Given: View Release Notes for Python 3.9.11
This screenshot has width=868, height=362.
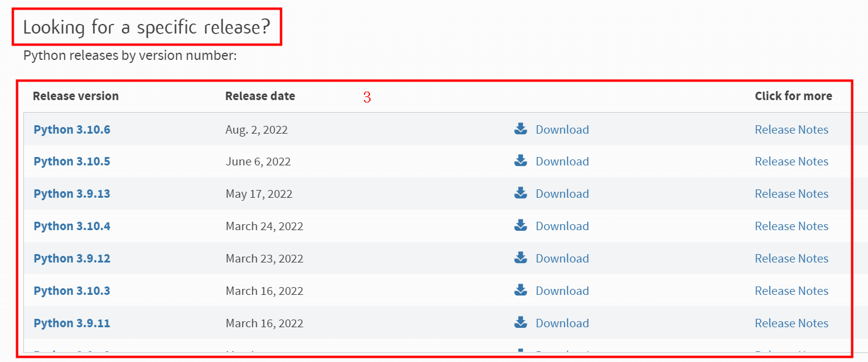Looking at the screenshot, I should pyautogui.click(x=791, y=323).
